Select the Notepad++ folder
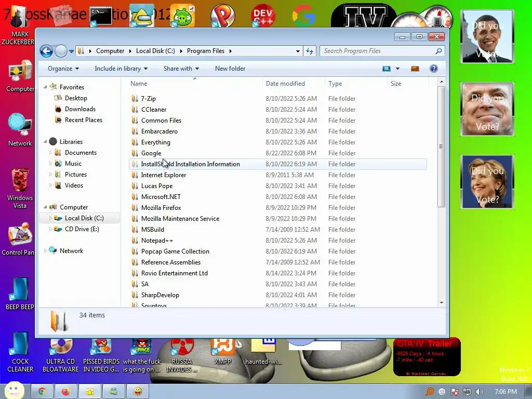Screen dimensions: 532x399 pos(277,240)
